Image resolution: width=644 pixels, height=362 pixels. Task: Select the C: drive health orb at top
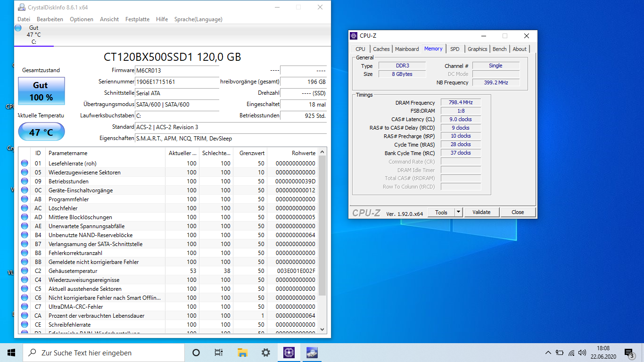point(18,28)
